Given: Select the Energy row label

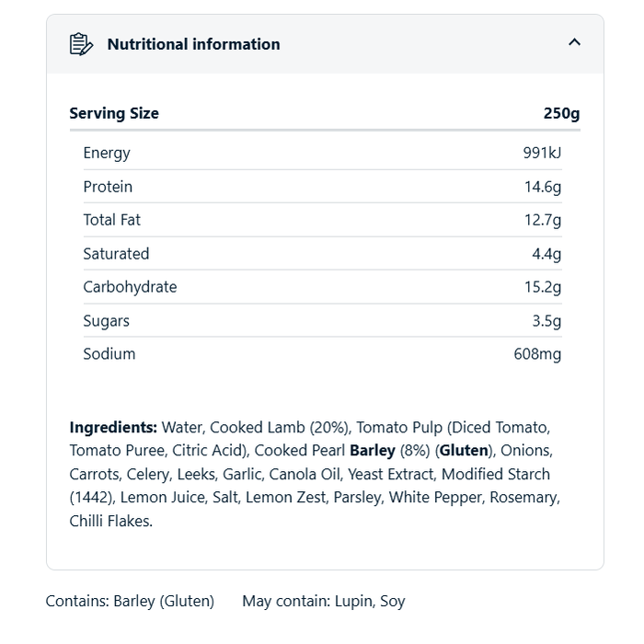Looking at the screenshot, I should tap(107, 153).
